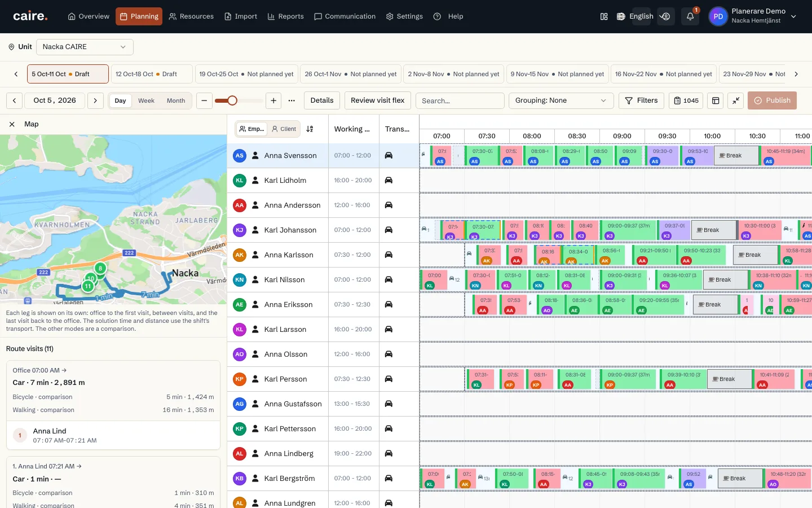Click the Search input field
This screenshot has height=508, width=812.
(x=460, y=100)
